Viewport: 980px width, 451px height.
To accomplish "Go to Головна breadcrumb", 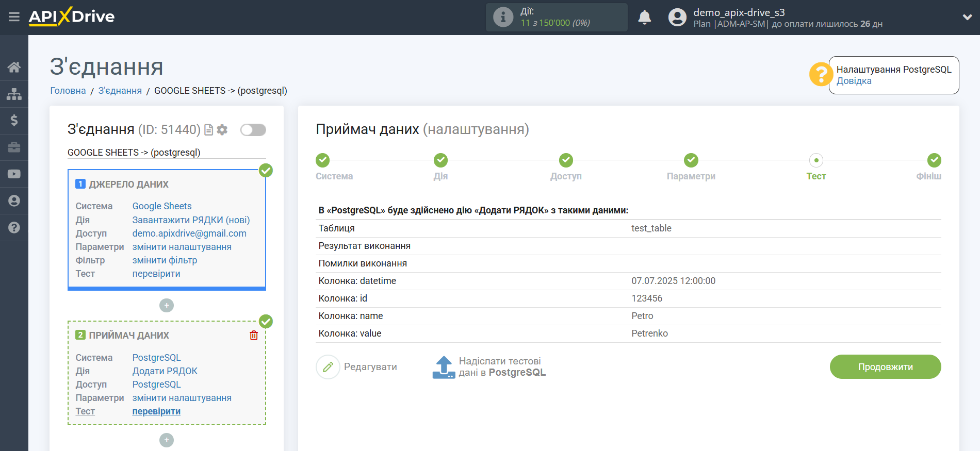I will pyautogui.click(x=68, y=91).
